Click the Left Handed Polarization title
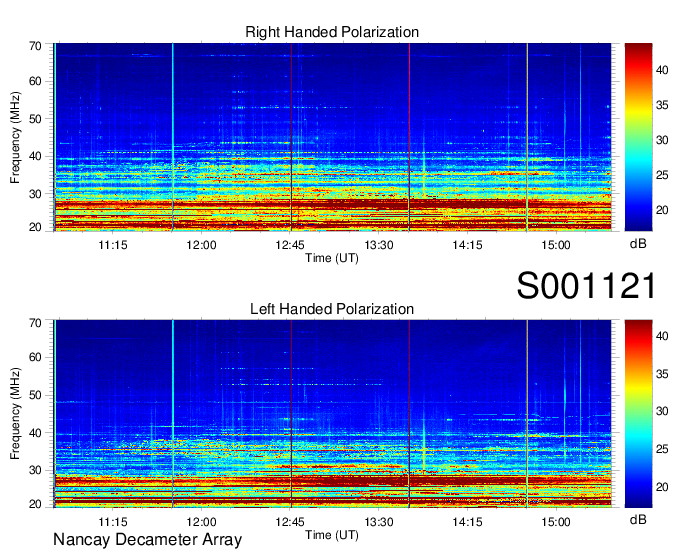 (x=332, y=309)
